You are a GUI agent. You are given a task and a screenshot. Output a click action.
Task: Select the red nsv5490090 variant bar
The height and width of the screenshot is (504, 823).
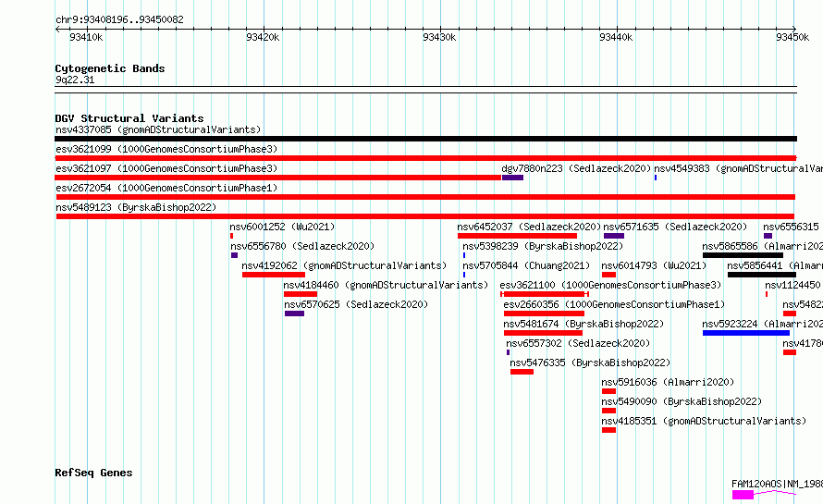608,411
